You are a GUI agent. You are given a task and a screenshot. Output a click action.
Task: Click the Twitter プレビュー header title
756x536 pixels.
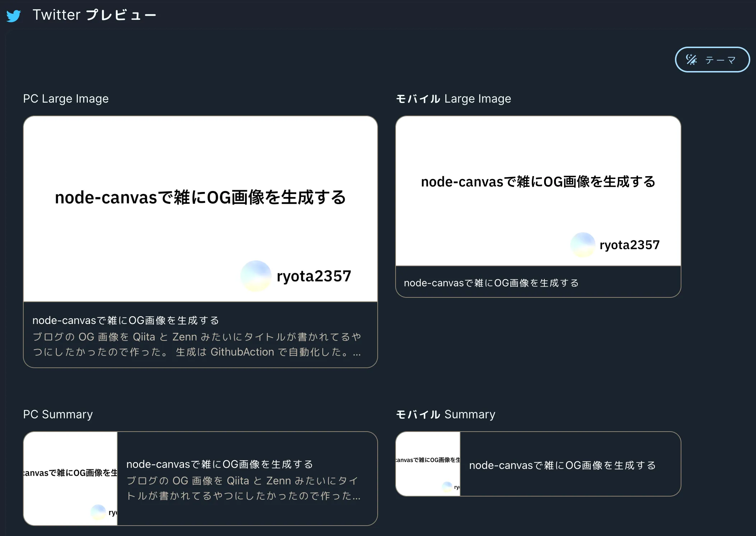pyautogui.click(x=94, y=15)
